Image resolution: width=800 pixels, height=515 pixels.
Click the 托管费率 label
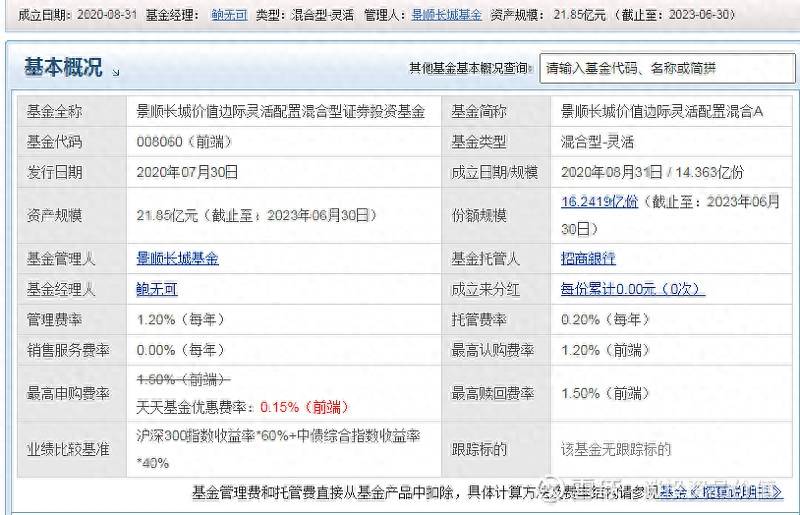pyautogui.click(x=479, y=320)
